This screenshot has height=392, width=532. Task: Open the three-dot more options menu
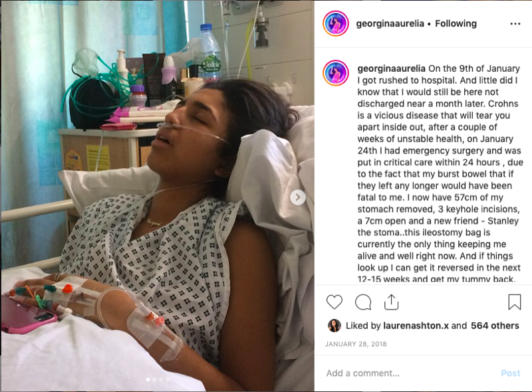[515, 24]
